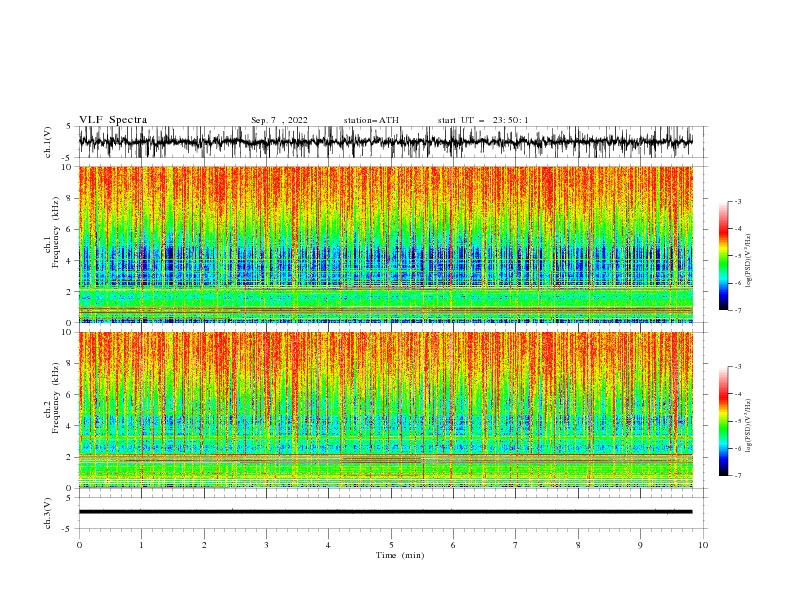
Task: Click time axis tick label "6"
Action: click(453, 545)
